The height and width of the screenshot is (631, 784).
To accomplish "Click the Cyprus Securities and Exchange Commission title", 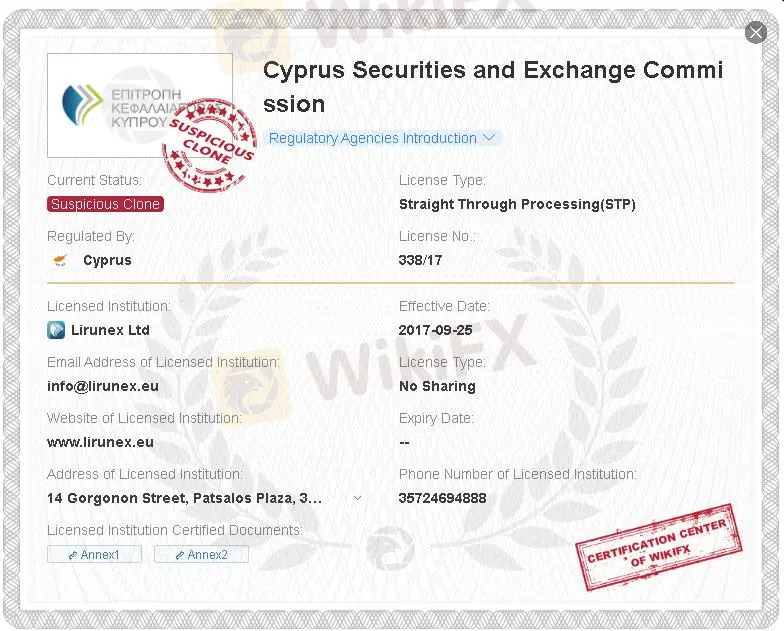I will (493, 87).
